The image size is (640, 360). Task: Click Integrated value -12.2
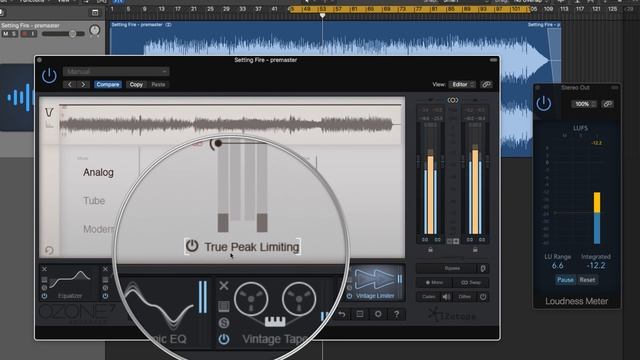[596, 266]
